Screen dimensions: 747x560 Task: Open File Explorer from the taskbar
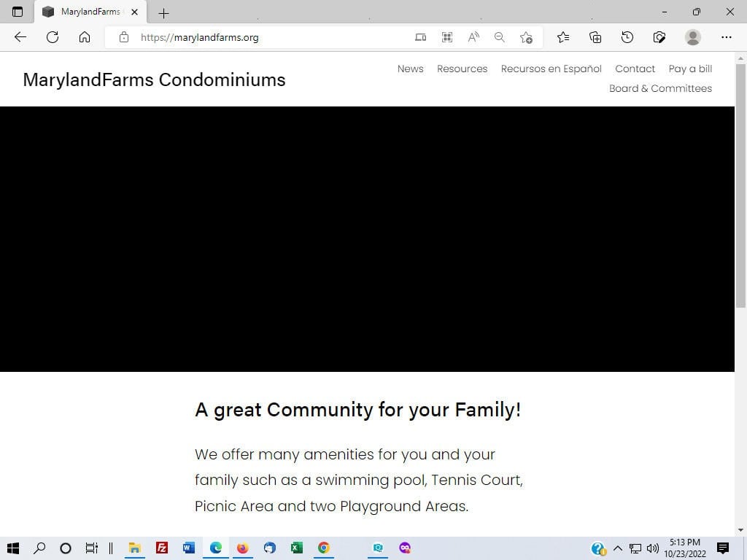134,548
